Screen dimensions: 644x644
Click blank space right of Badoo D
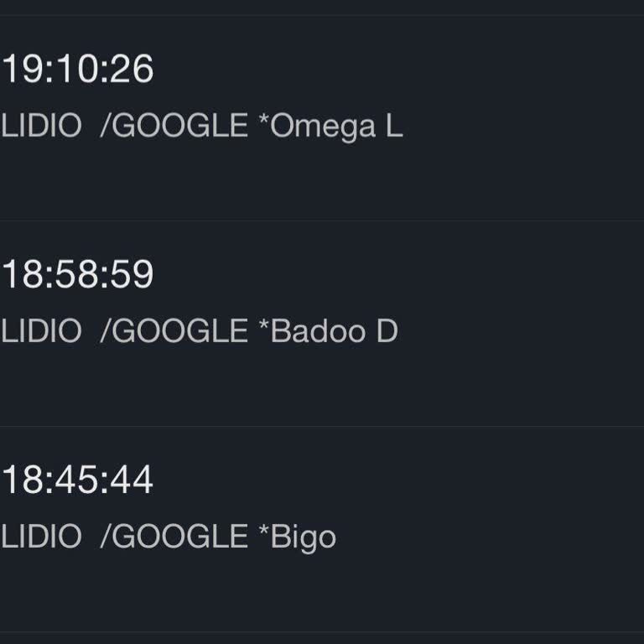pos(520,331)
